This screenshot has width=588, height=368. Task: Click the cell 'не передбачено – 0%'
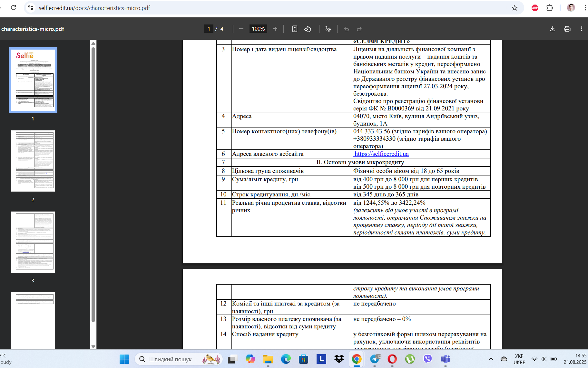tap(422, 323)
